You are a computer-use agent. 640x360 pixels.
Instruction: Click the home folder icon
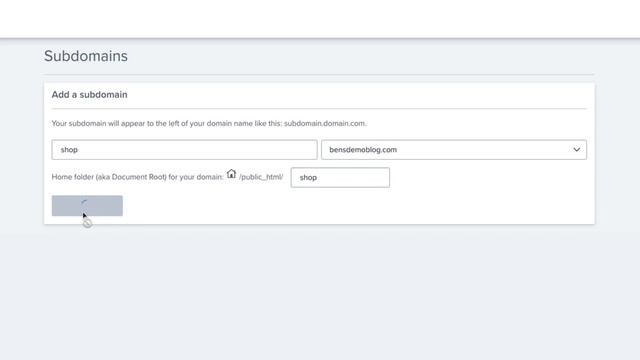[231, 174]
